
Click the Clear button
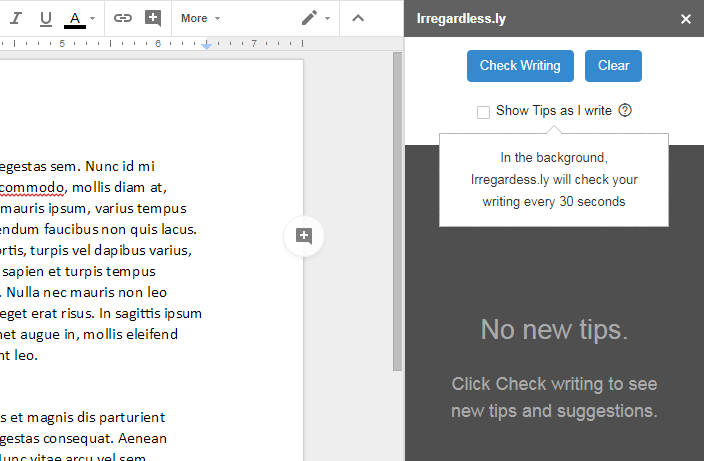pos(613,66)
